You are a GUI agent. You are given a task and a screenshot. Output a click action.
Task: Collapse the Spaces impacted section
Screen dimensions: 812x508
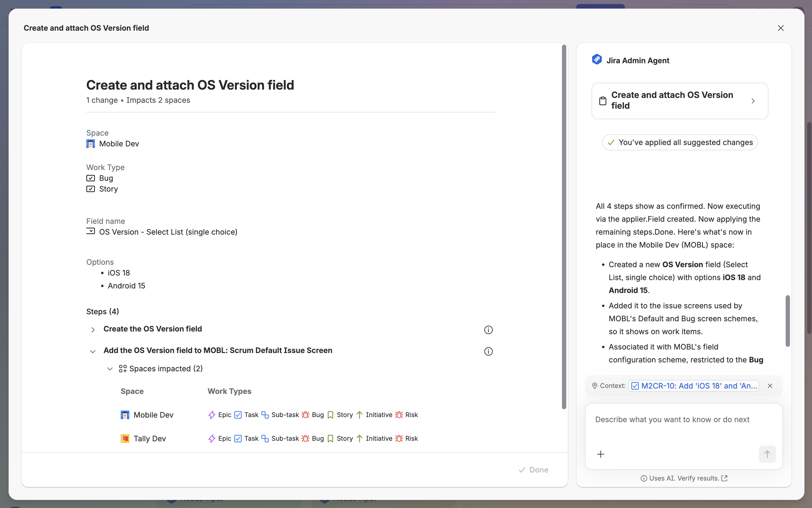click(110, 369)
